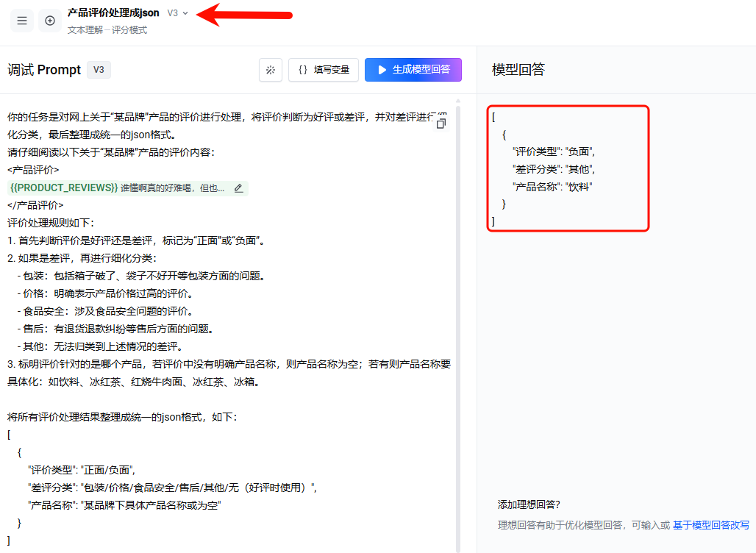The width and height of the screenshot is (756, 553).
Task: Click the line "评价类型": "负面" in answer
Action: point(554,151)
